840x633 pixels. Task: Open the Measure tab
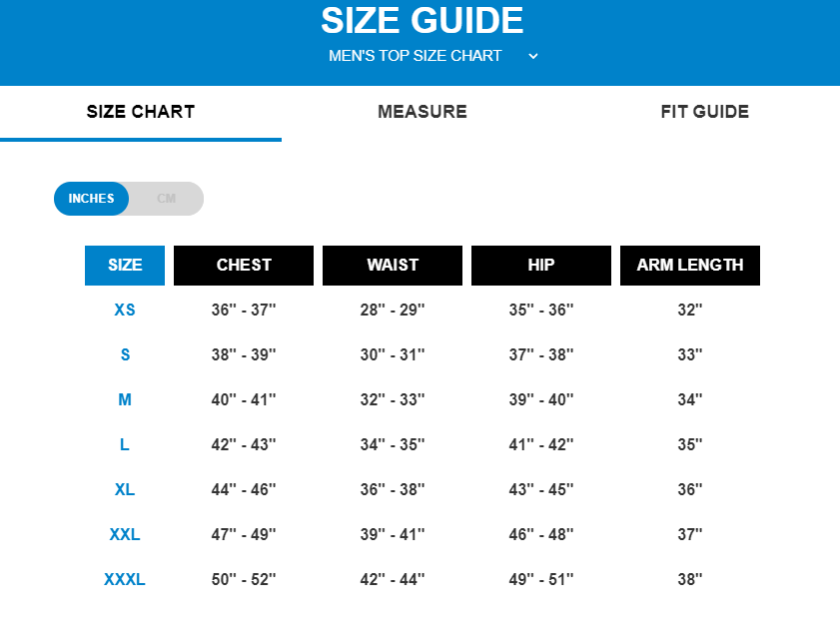point(422,112)
